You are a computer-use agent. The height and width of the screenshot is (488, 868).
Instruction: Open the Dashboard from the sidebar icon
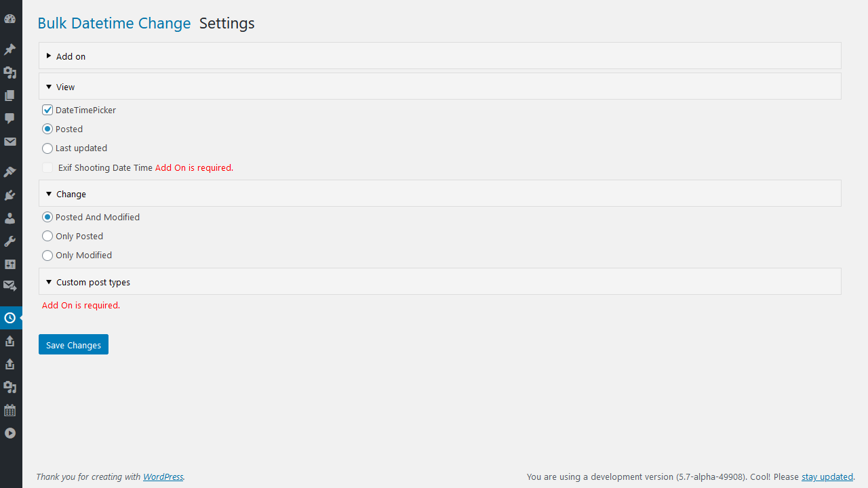(x=10, y=19)
